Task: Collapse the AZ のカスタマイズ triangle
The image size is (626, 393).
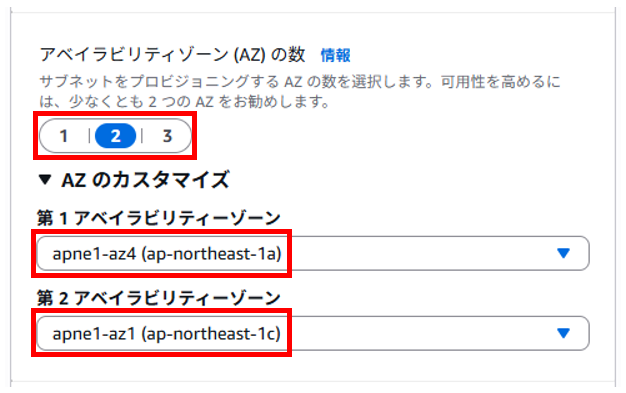Action: click(x=45, y=180)
